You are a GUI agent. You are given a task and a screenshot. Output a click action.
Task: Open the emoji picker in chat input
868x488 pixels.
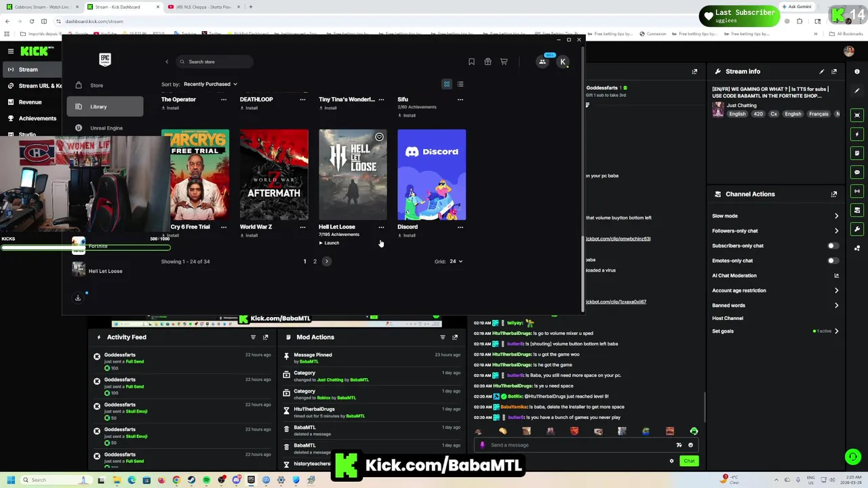point(690,445)
